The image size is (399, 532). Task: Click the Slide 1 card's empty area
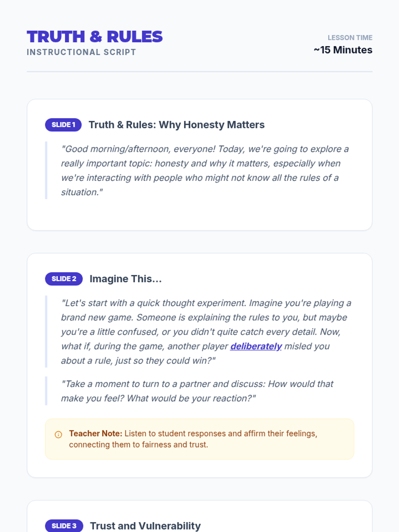tap(199, 214)
